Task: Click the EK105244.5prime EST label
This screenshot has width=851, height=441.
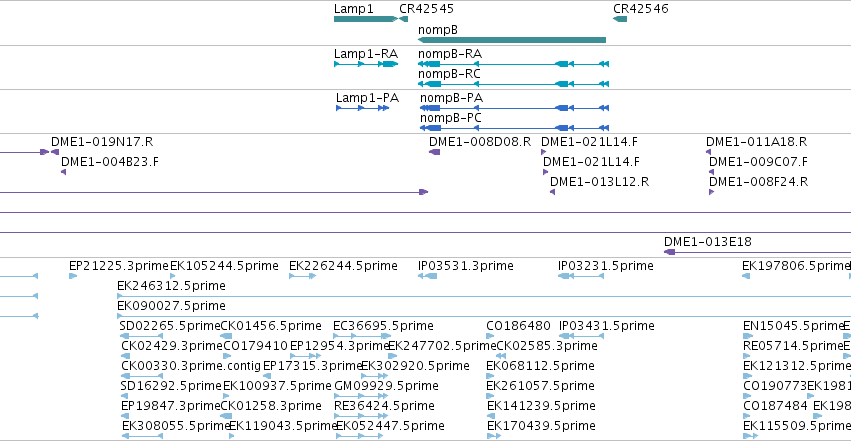Action: coord(224,266)
